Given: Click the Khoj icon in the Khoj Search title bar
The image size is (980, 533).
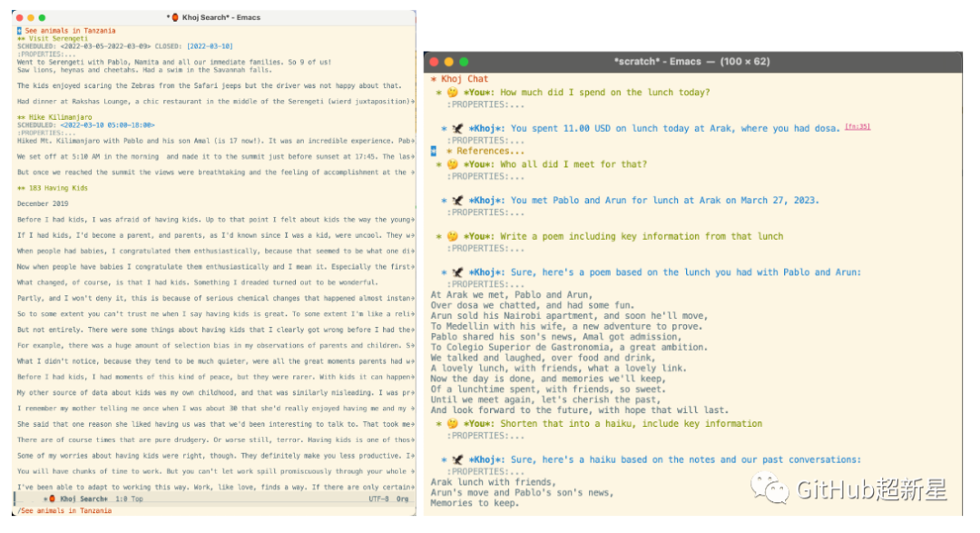Looking at the screenshot, I should [x=175, y=17].
